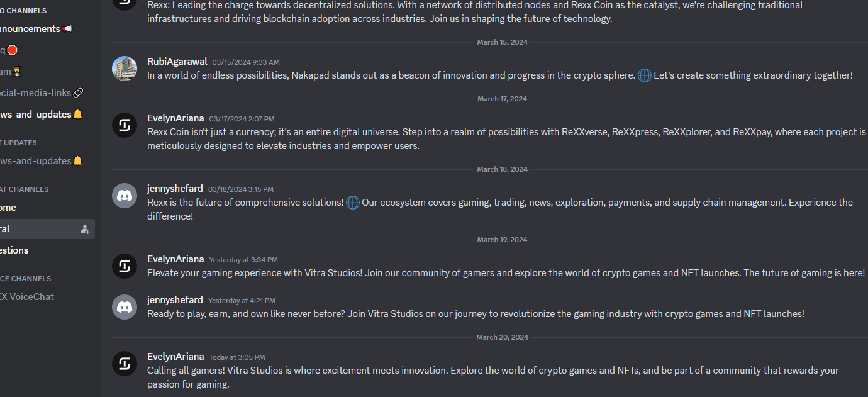The width and height of the screenshot is (868, 397).
Task: Click EvelynAriana's avatar on March 17 message
Action: 125,125
